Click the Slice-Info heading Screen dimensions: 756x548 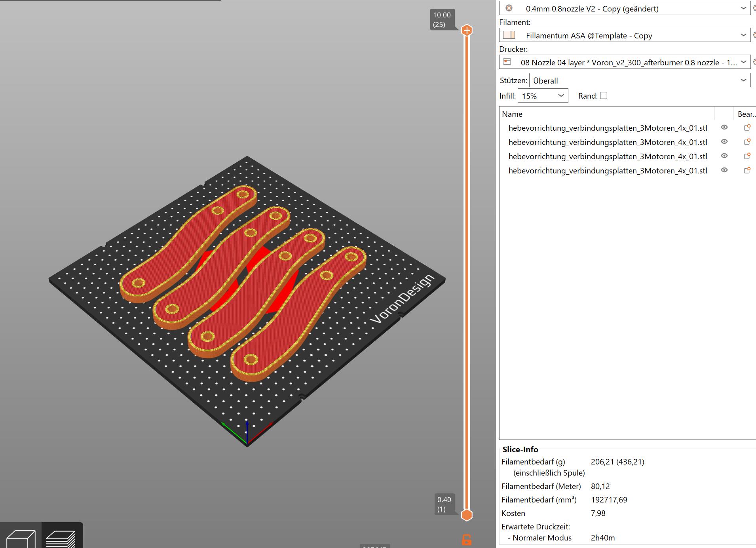click(x=520, y=449)
